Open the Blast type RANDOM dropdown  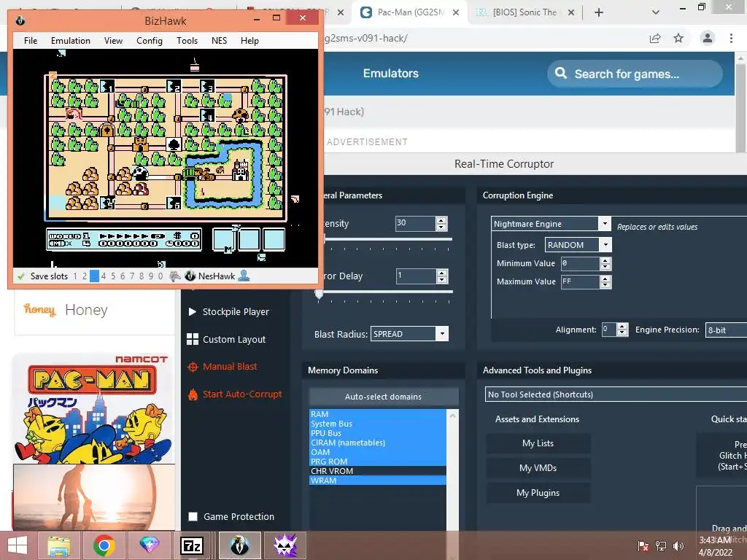tap(578, 245)
